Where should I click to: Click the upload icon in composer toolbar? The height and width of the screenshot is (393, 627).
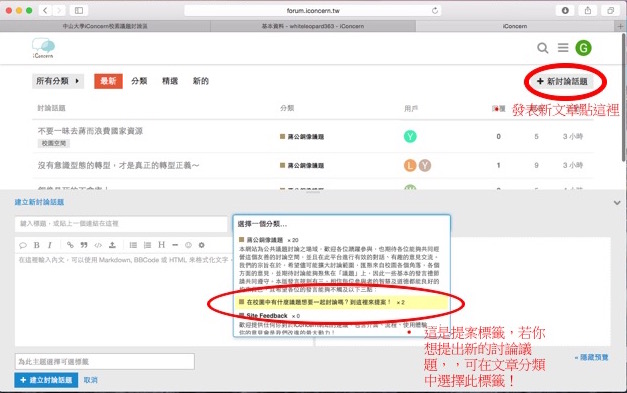pyautogui.click(x=112, y=245)
